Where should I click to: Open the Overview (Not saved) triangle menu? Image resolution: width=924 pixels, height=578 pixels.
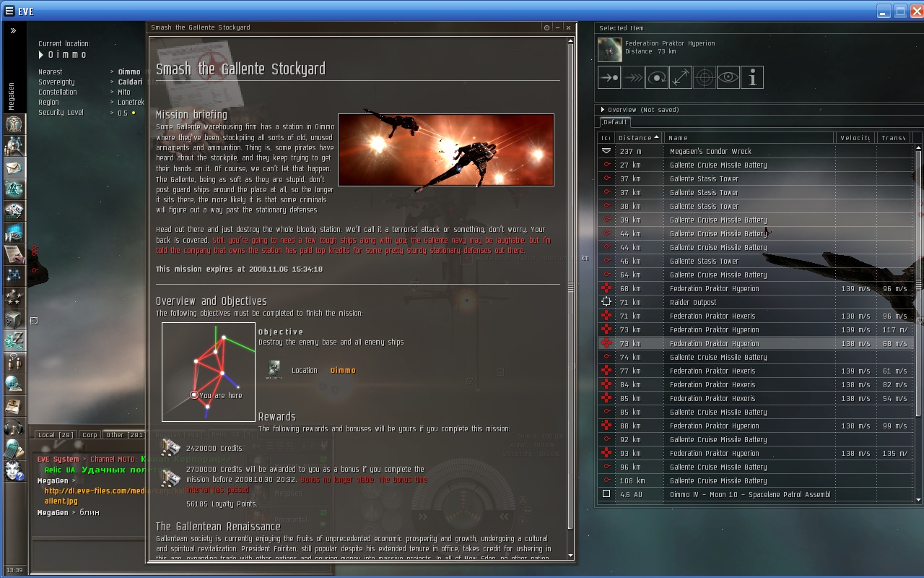603,110
